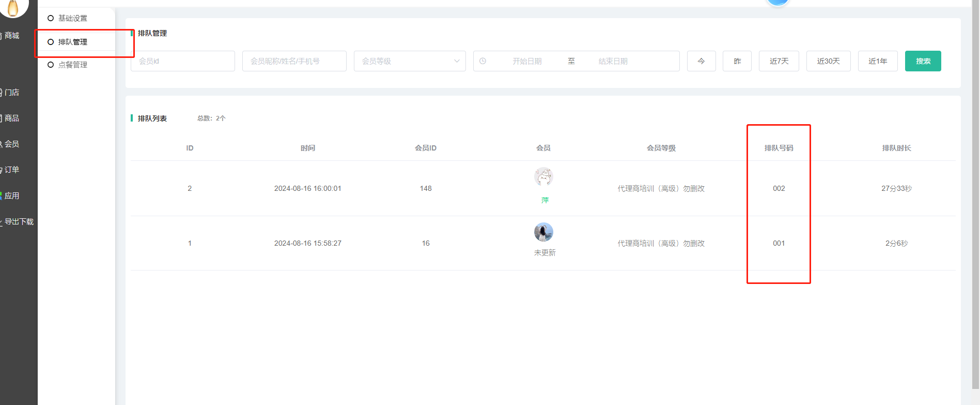Click the clock icon in date range
Image resolution: width=980 pixels, height=405 pixels.
(x=483, y=61)
